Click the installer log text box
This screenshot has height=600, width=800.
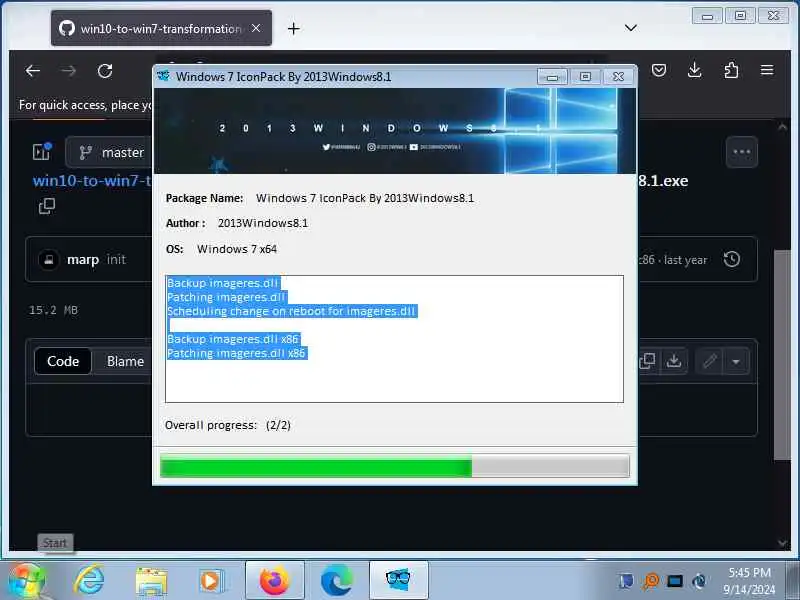point(394,339)
